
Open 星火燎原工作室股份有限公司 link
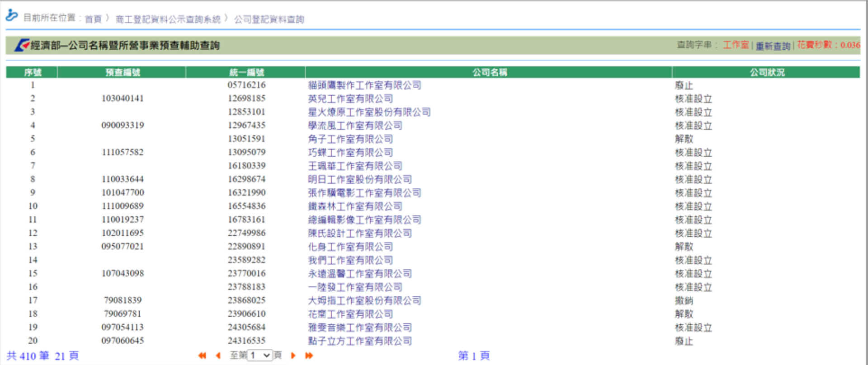[x=369, y=112]
